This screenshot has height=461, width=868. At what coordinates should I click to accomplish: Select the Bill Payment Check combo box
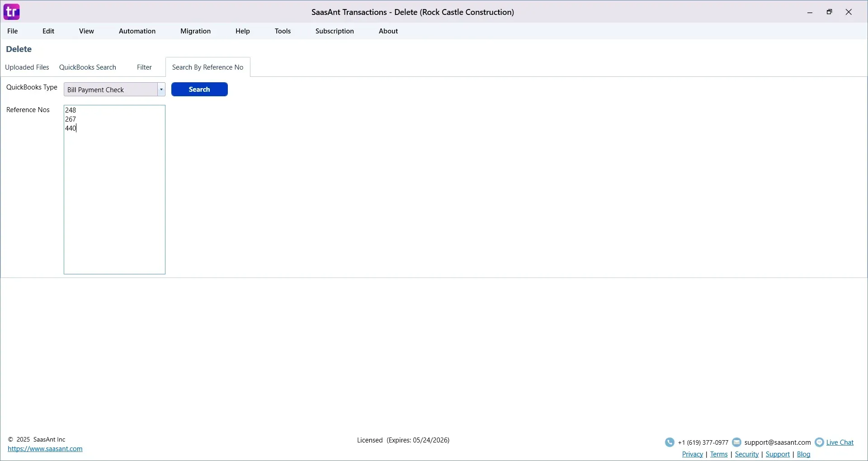pyautogui.click(x=115, y=89)
